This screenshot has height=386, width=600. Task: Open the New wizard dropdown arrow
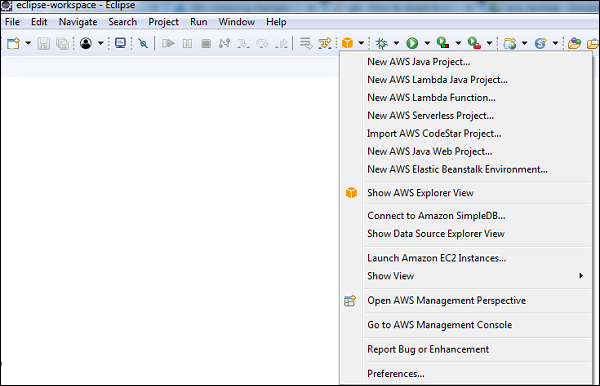coord(28,43)
